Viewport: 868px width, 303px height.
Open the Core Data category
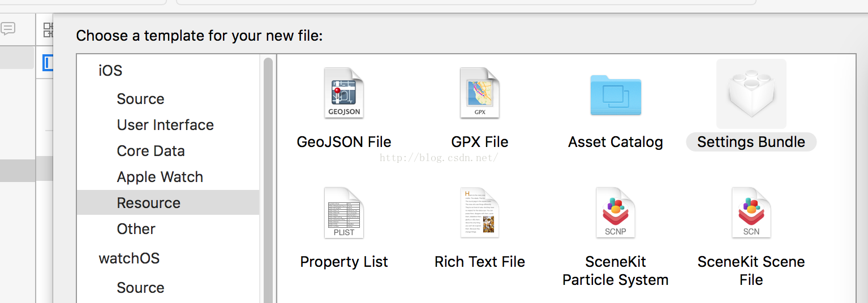[x=151, y=151]
